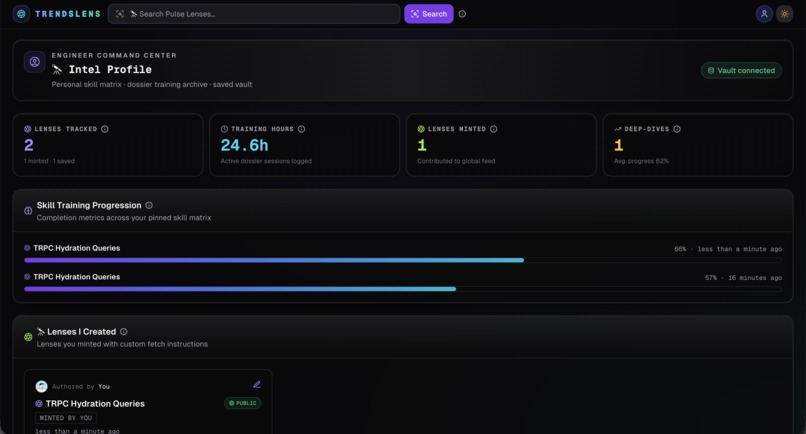Click the '1 minted · 1 saved' text

pos(49,161)
